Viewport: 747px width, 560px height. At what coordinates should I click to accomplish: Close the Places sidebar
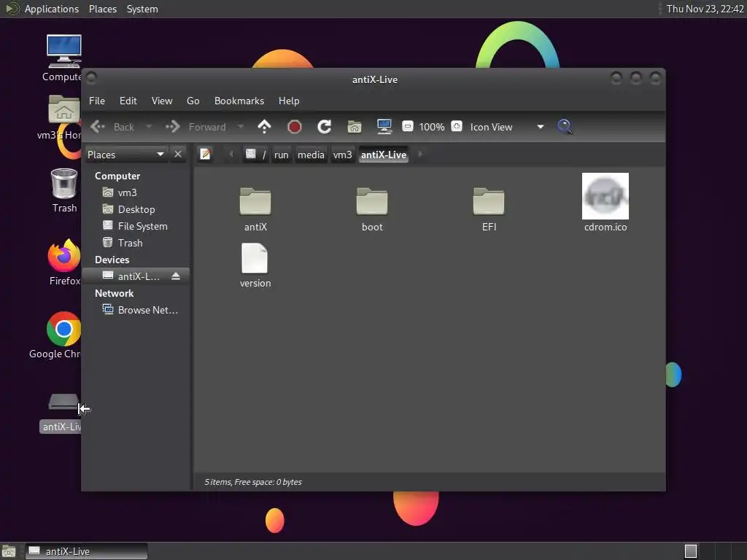tap(178, 155)
